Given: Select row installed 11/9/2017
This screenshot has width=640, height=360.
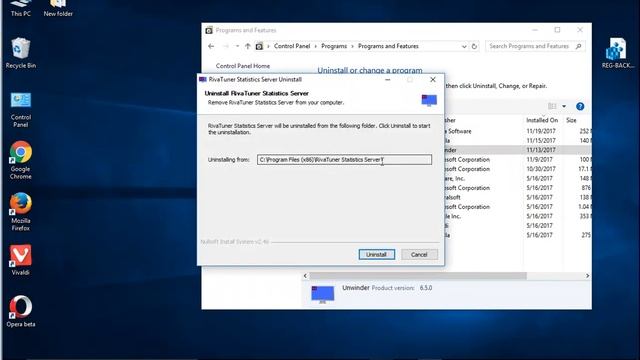Looking at the screenshot, I should [x=518, y=159].
